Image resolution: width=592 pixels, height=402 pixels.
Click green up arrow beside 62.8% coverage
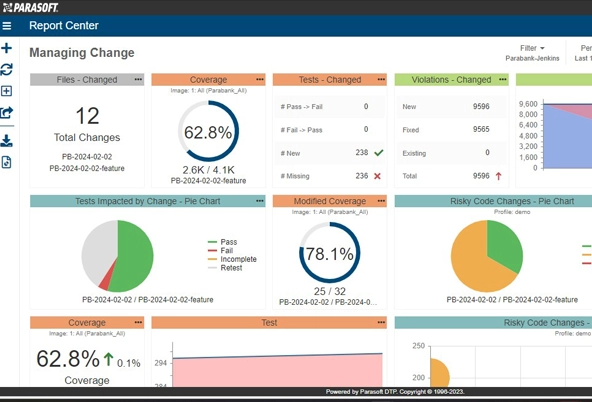pos(108,359)
